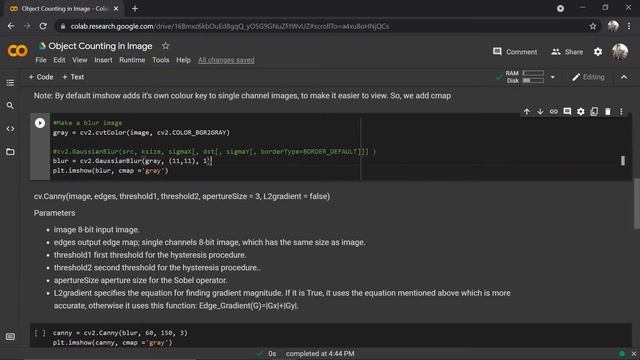
Task: Open cell editor settings gear
Action: coord(580,111)
